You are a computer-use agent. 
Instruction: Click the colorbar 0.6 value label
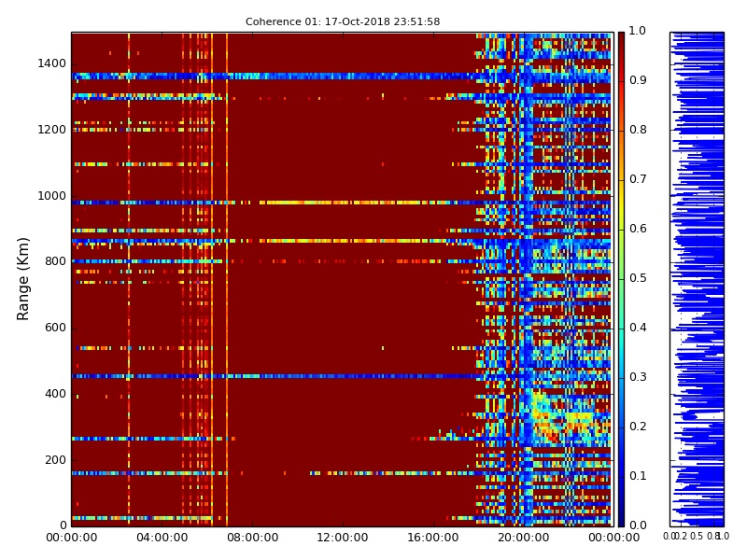(x=638, y=229)
